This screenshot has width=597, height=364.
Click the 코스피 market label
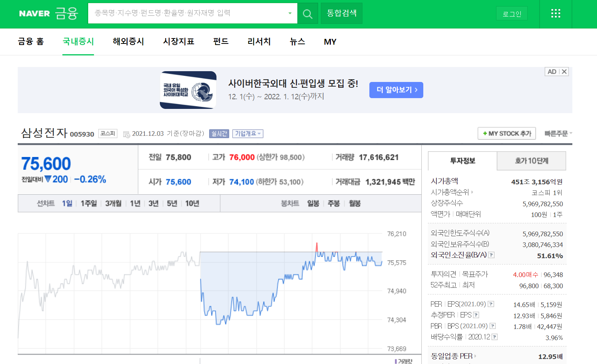point(108,133)
